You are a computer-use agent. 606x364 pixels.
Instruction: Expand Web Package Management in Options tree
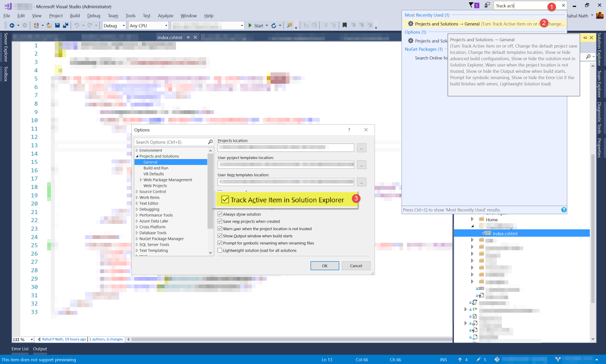coord(141,180)
